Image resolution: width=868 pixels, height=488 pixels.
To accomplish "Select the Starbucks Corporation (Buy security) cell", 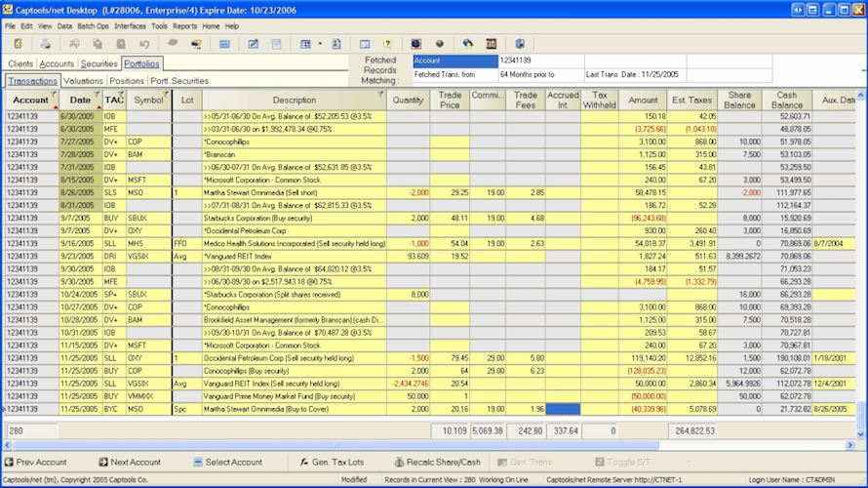I will [294, 219].
